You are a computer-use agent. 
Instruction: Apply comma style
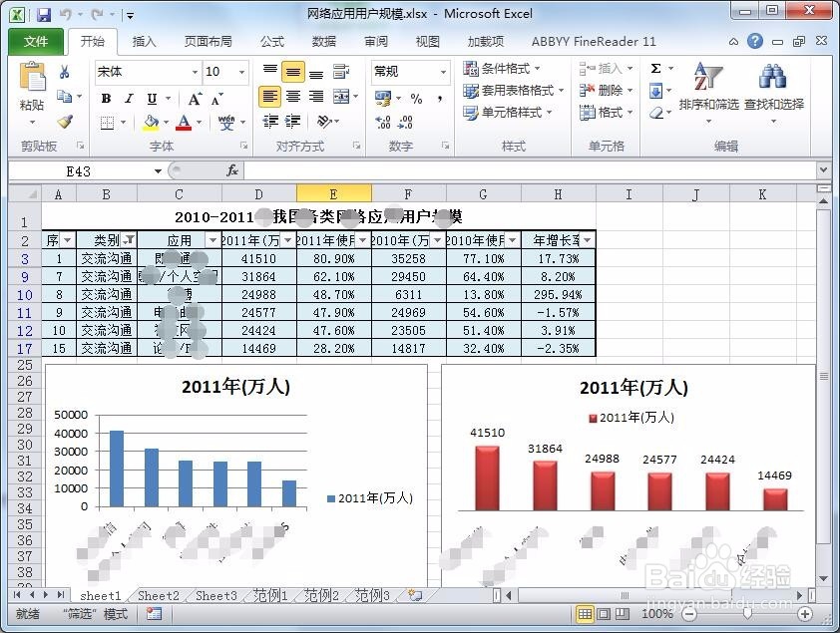pyautogui.click(x=440, y=99)
